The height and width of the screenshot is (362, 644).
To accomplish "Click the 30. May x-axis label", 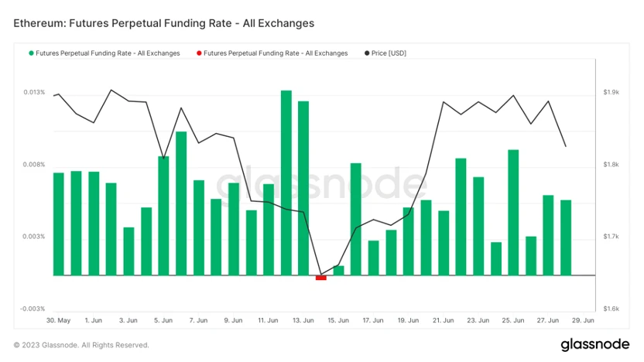I will click(58, 319).
